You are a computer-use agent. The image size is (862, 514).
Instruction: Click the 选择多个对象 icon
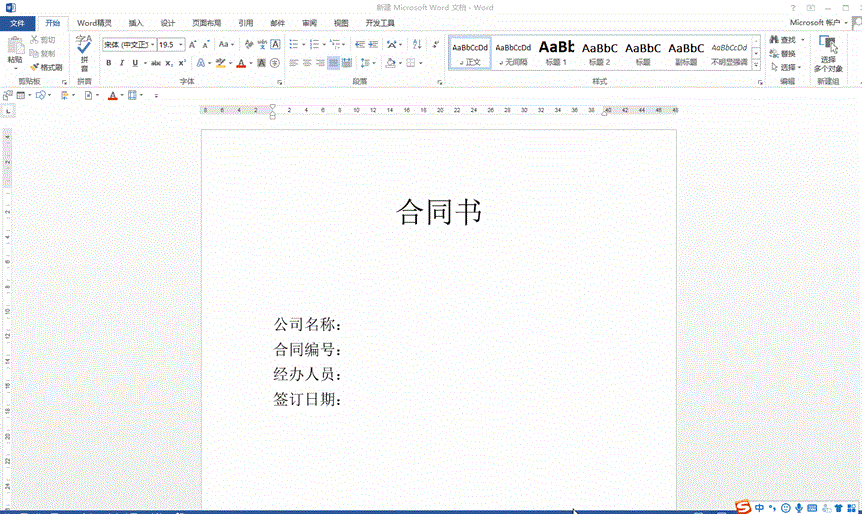click(827, 52)
